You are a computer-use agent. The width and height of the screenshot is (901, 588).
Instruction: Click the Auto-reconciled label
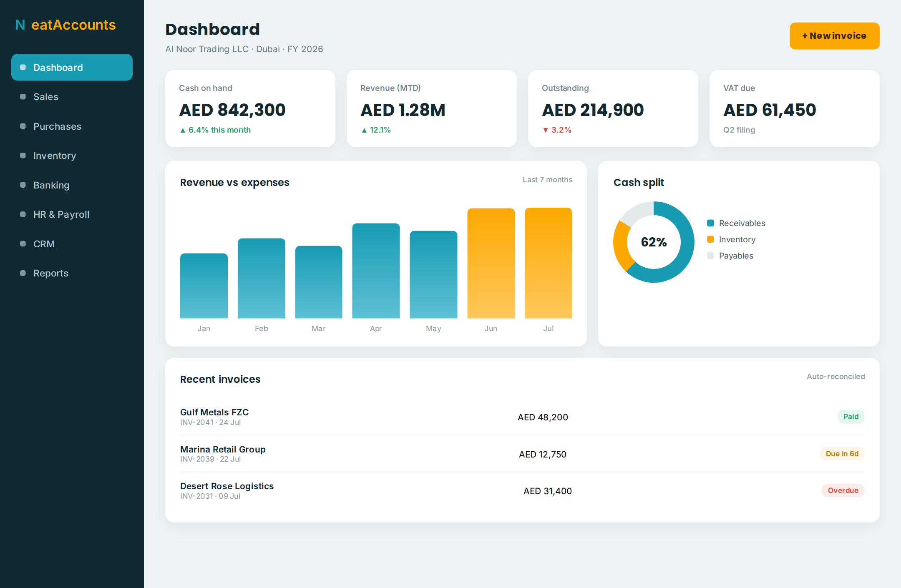coord(836,377)
